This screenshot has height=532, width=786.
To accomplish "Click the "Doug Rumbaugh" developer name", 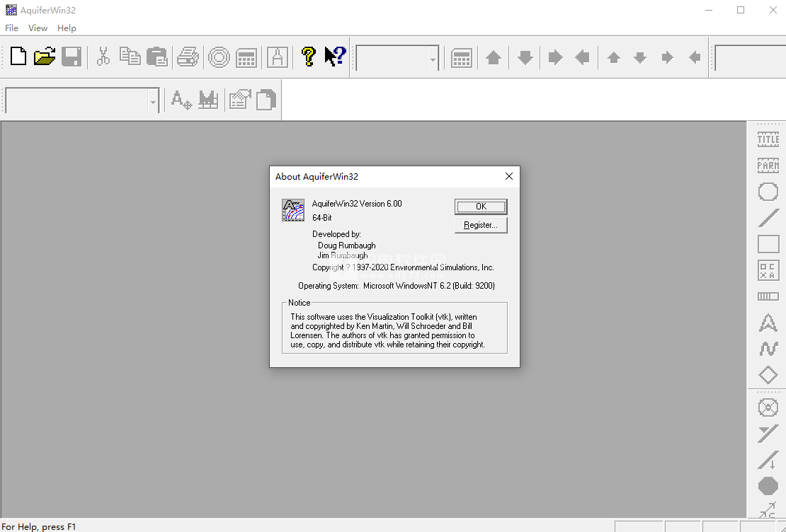I will pyautogui.click(x=346, y=245).
